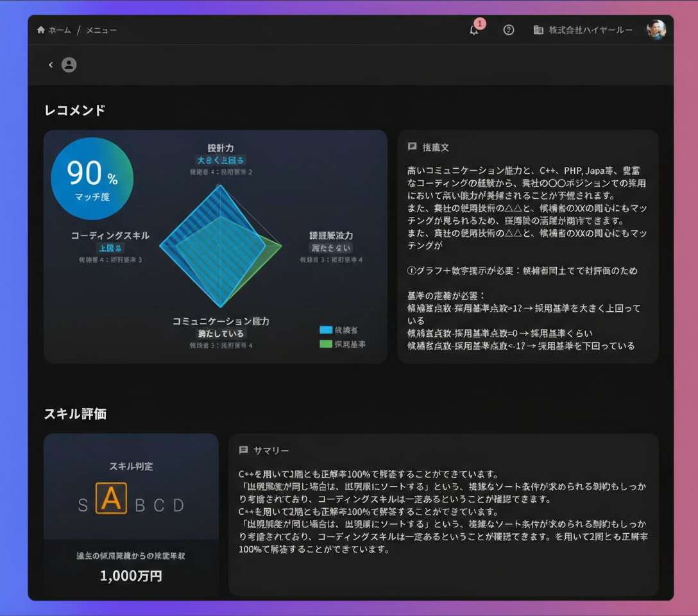698x616 pixels.
Task: Click the company building icon
Action: tap(538, 30)
